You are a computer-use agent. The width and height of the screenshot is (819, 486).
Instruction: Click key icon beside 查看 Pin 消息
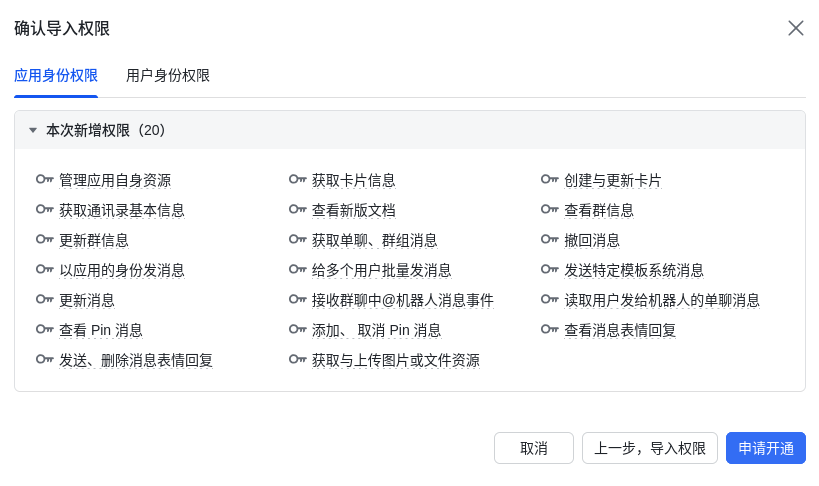pyautogui.click(x=44, y=330)
